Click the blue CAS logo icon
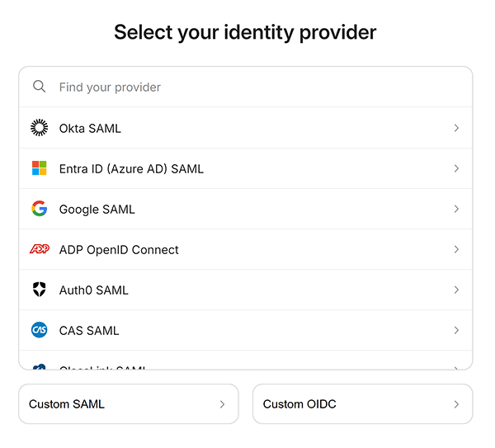Viewport: 495px width, 448px height. pos(39,330)
